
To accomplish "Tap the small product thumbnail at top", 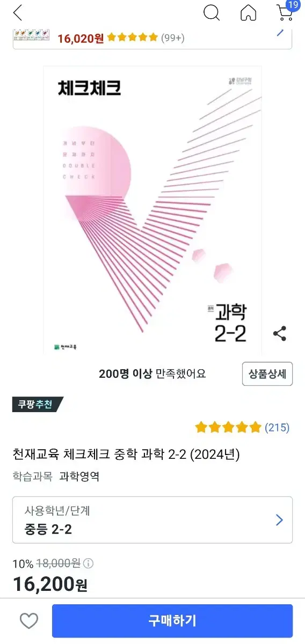I will tap(31, 36).
